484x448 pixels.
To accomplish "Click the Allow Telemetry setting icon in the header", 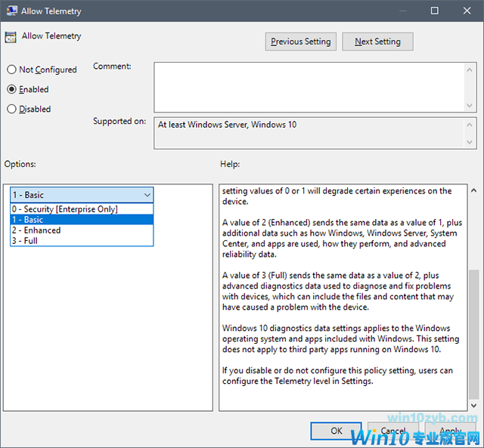I will [11, 38].
